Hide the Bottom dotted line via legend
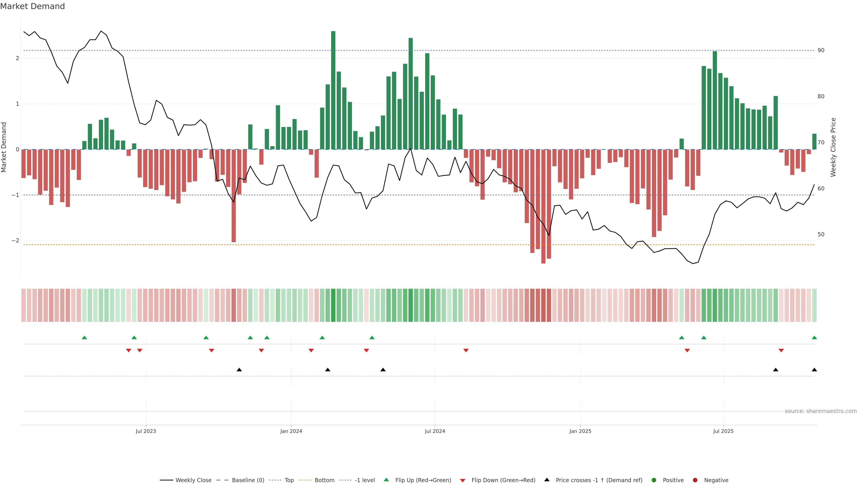This screenshot has width=868, height=488. coord(324,480)
